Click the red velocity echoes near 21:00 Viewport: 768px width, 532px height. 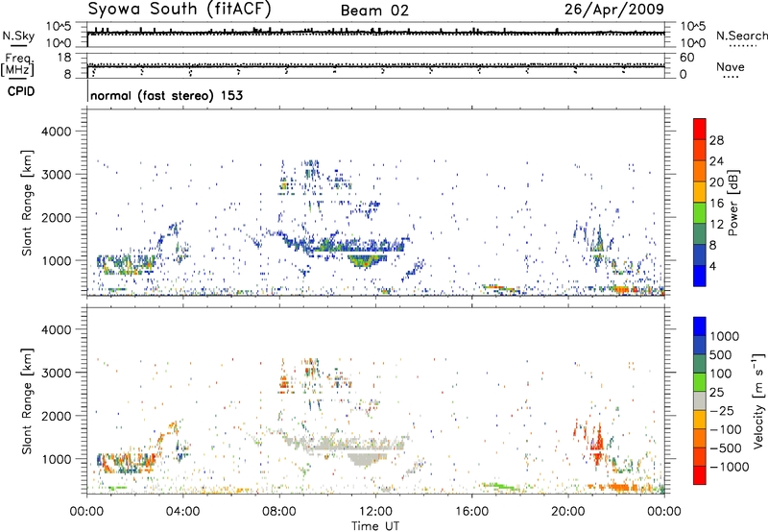595,444
